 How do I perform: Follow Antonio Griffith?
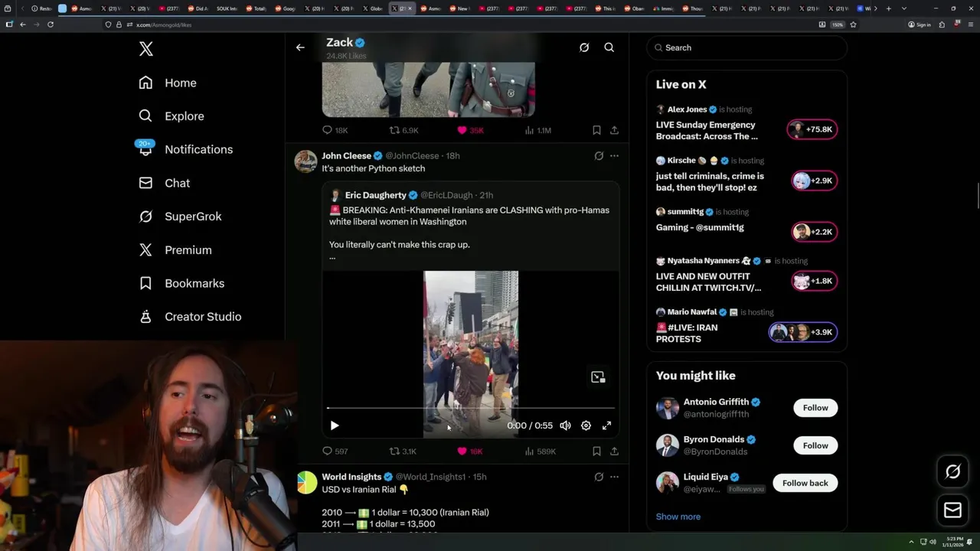[815, 408]
